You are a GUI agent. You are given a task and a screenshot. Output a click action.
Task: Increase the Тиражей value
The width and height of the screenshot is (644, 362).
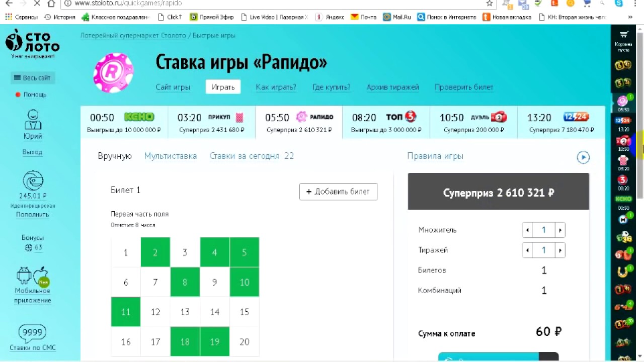tap(560, 250)
